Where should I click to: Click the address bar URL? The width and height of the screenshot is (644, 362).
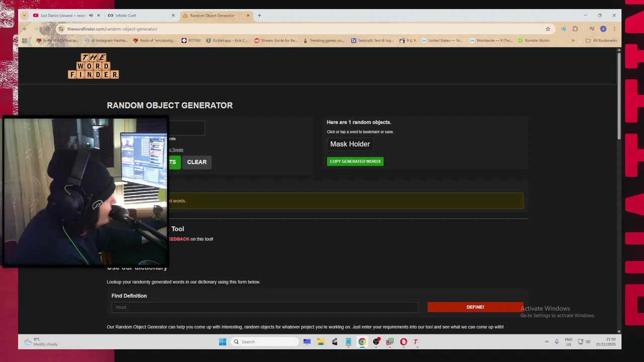[x=112, y=29]
